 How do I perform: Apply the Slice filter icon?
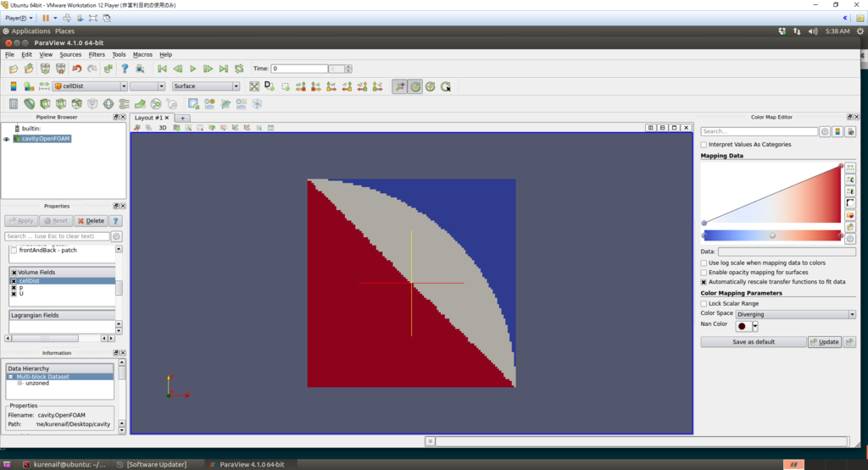60,104
